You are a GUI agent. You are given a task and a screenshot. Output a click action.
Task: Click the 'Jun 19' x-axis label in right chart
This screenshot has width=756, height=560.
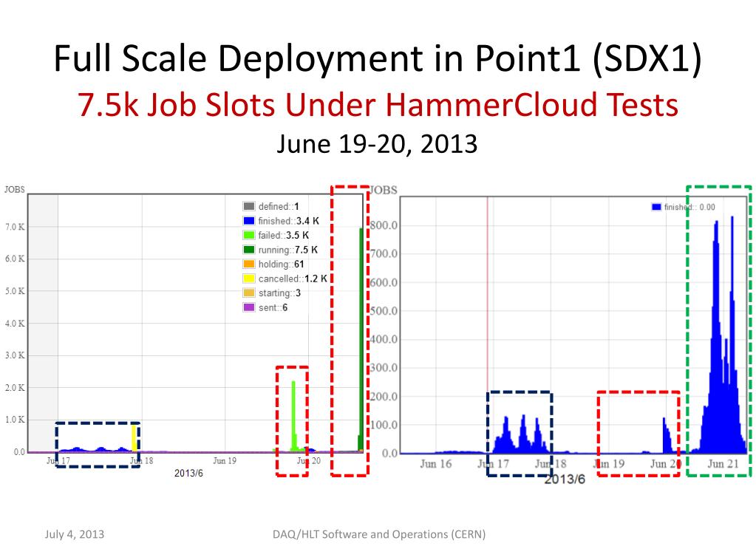click(x=608, y=464)
